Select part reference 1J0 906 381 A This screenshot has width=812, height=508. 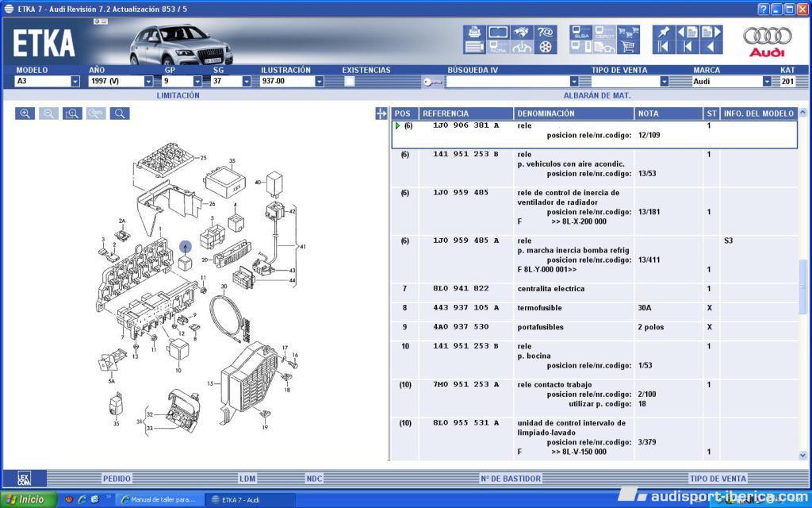click(x=466, y=125)
